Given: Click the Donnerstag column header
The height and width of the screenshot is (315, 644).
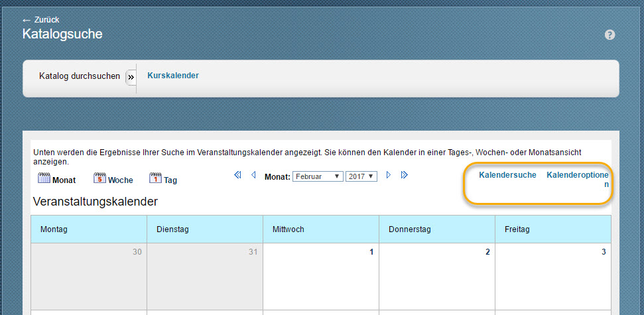Looking at the screenshot, I should point(437,229).
